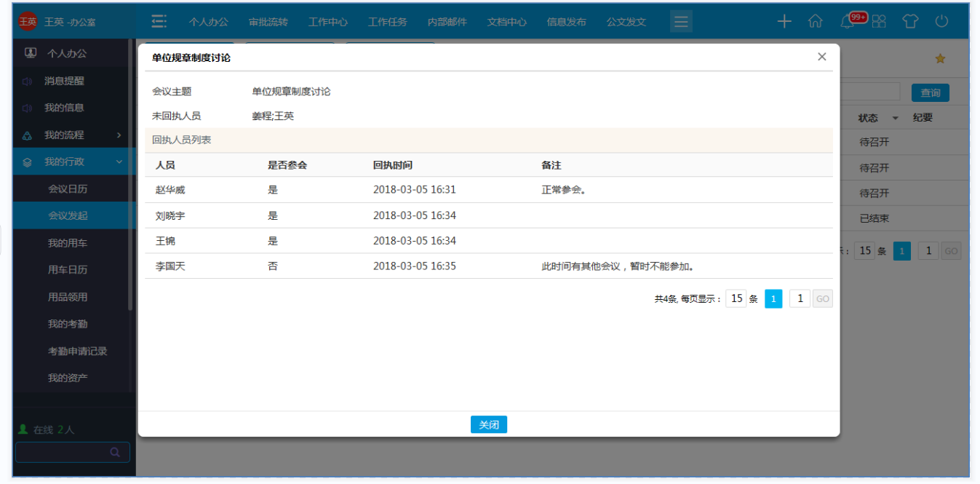
Task: Open the 状态 column dropdown arrow
Action: 896,118
